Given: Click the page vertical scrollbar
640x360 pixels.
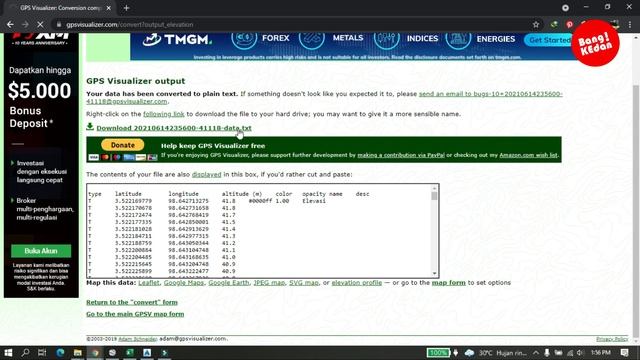Looking at the screenshot, I should [x=636, y=212].
